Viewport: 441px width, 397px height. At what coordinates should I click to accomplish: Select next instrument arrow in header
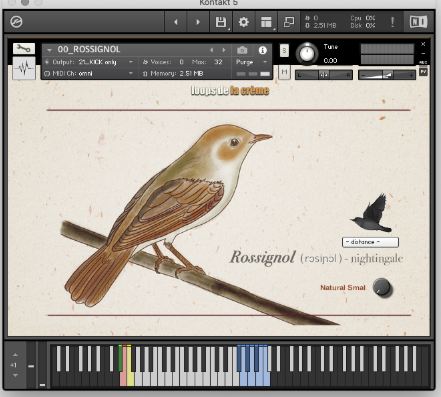pos(224,50)
